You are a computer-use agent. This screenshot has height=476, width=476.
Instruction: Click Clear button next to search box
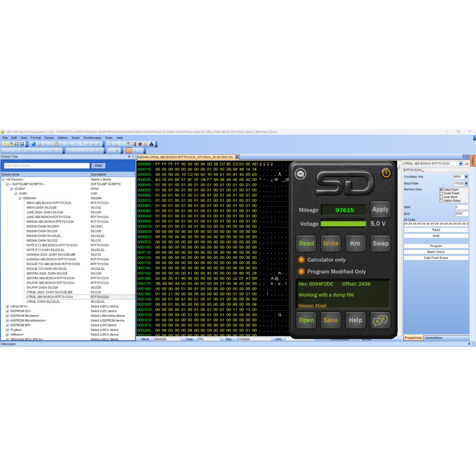point(99,166)
